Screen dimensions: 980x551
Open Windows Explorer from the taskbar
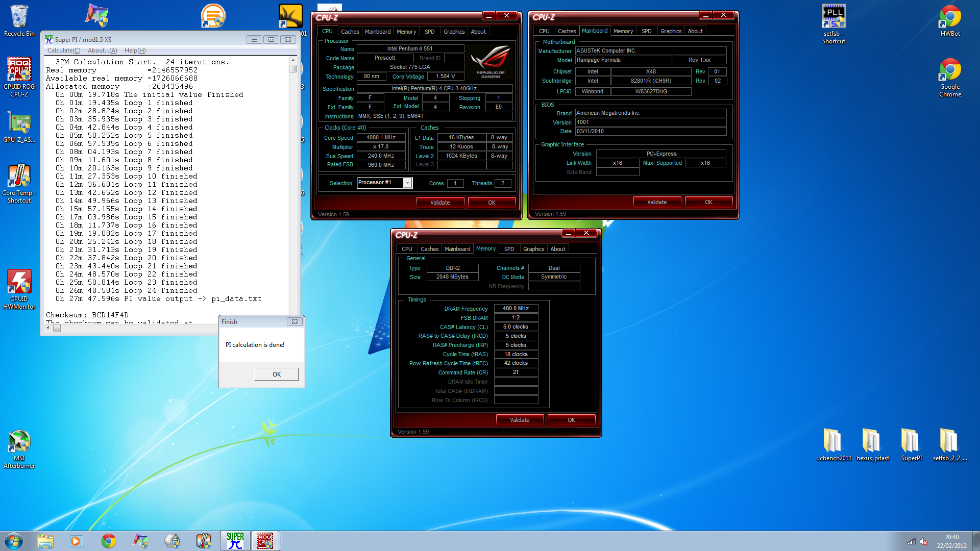[45, 541]
